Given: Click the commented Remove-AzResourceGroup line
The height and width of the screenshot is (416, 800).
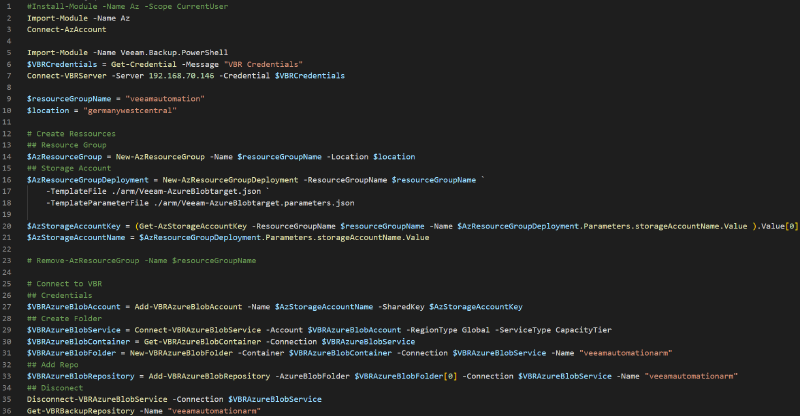Looking at the screenshot, I should [x=141, y=260].
